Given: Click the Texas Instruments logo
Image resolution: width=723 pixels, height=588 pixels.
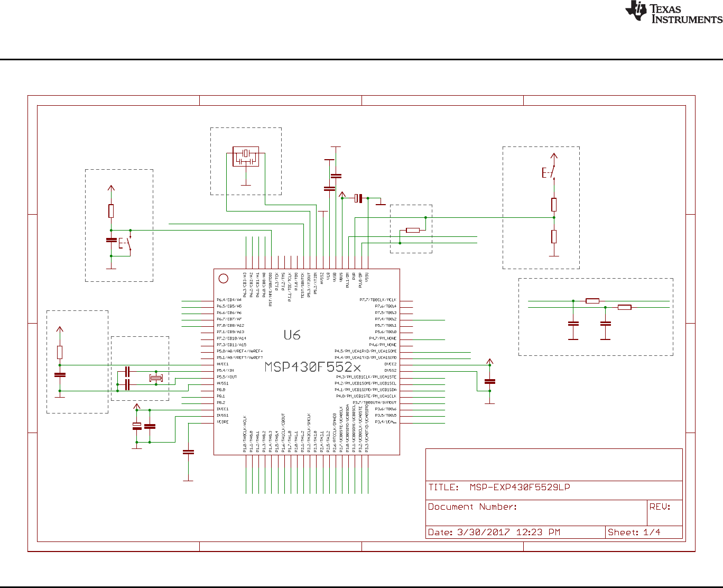Looking at the screenshot, I should click(x=673, y=12).
